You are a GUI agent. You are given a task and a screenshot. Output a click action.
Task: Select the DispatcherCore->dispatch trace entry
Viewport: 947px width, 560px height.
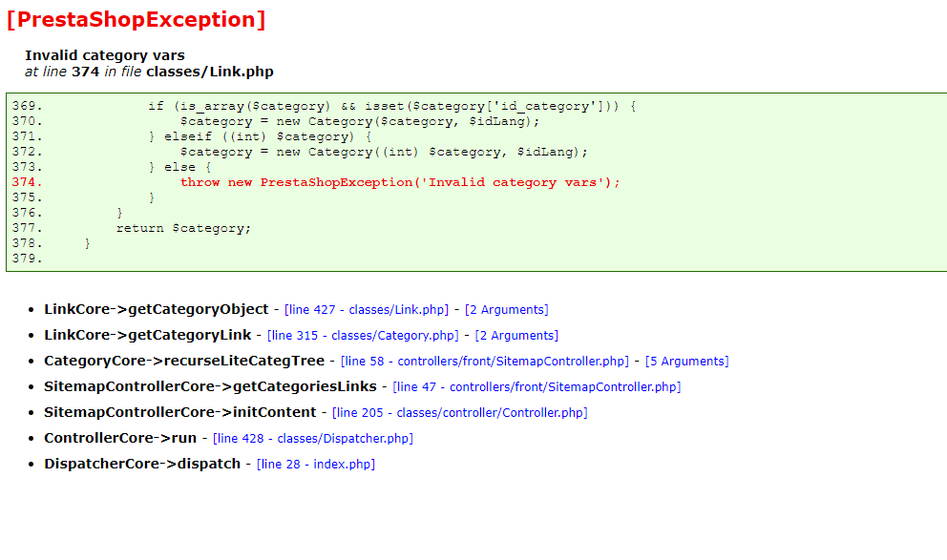point(142,464)
